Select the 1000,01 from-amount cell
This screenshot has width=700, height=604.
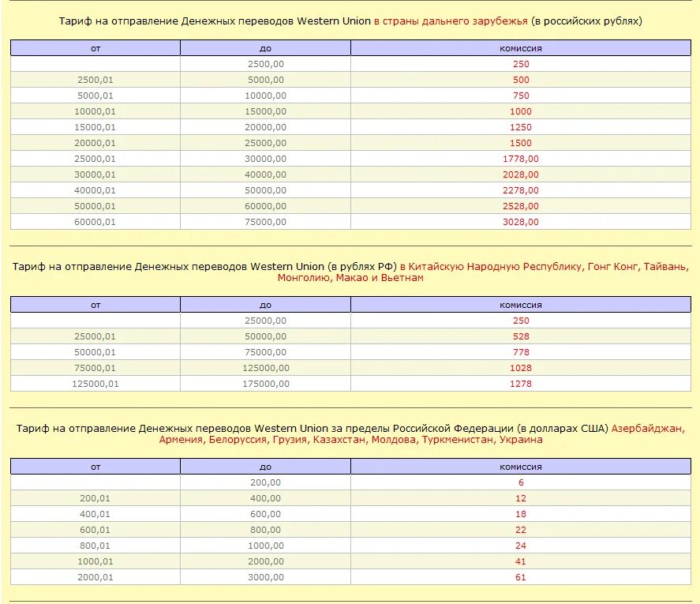coord(95,561)
